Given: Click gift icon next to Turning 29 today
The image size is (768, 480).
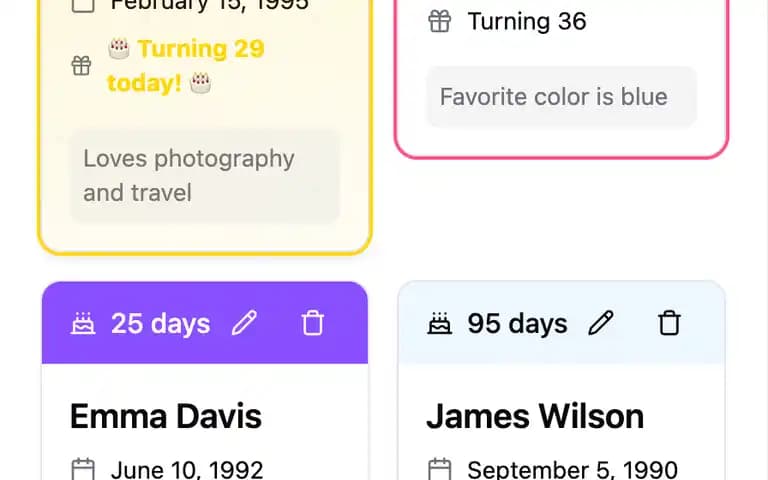Looking at the screenshot, I should tap(81, 66).
